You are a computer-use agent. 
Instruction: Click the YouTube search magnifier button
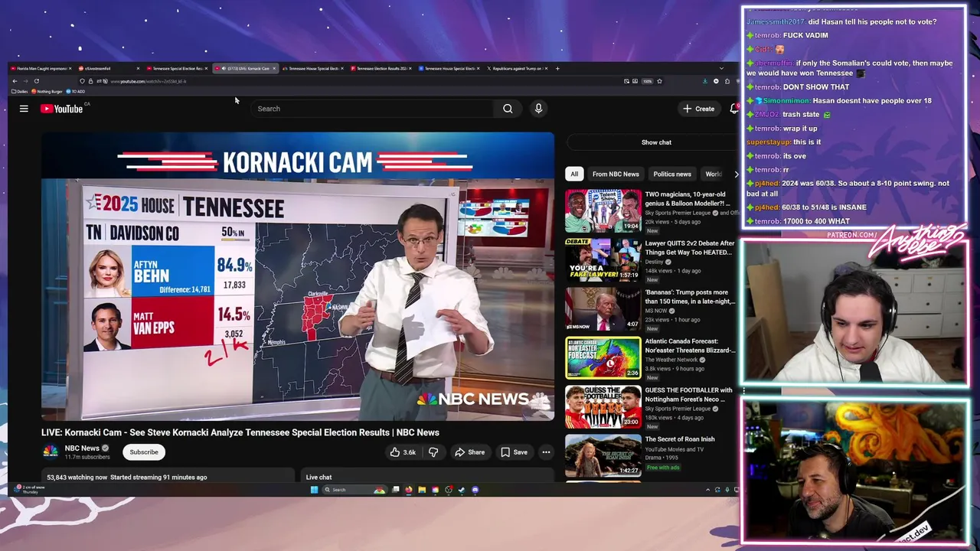508,109
